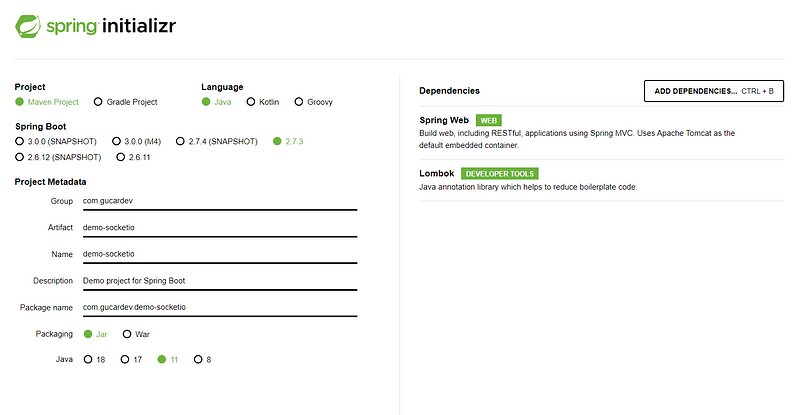Focus the Artifact text field

pos(220,228)
